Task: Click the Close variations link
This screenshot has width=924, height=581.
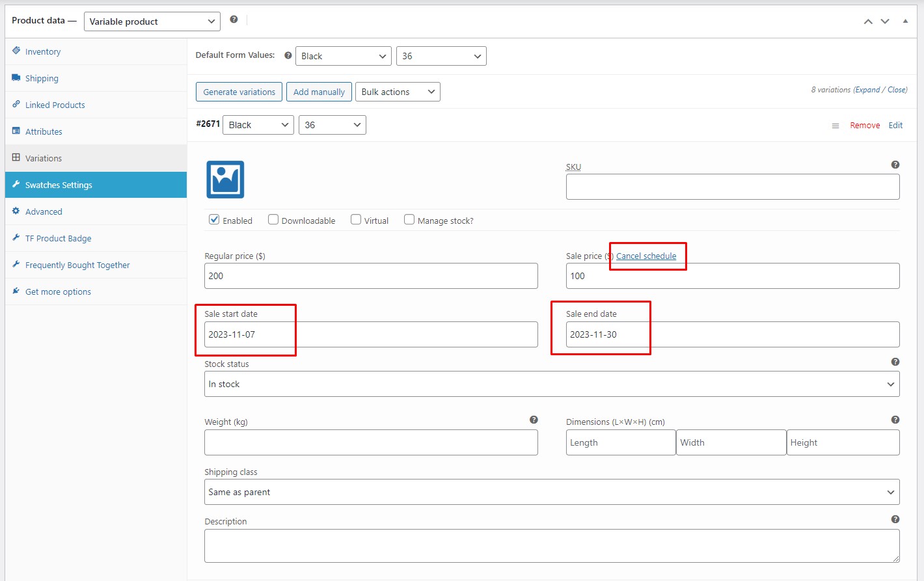Action: click(x=896, y=90)
